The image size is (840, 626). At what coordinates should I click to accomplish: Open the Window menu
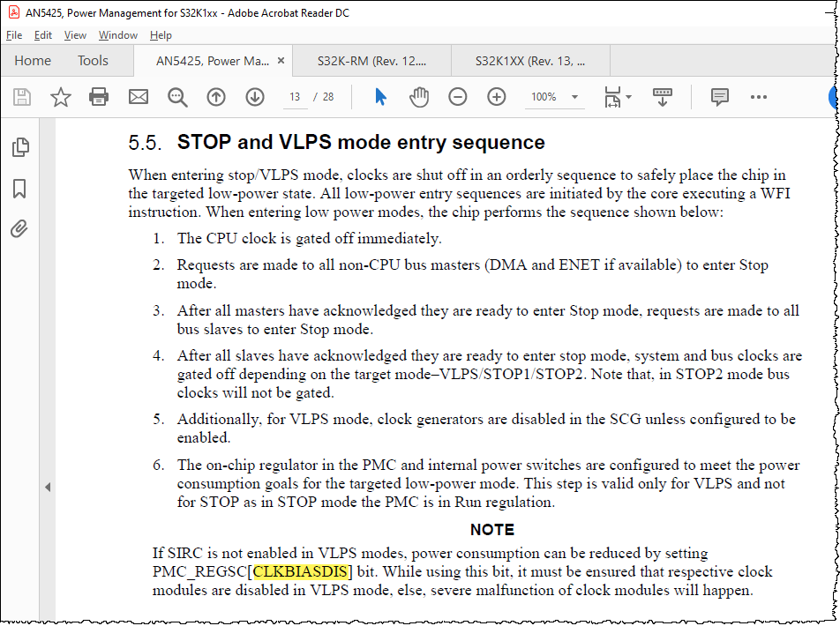point(118,35)
